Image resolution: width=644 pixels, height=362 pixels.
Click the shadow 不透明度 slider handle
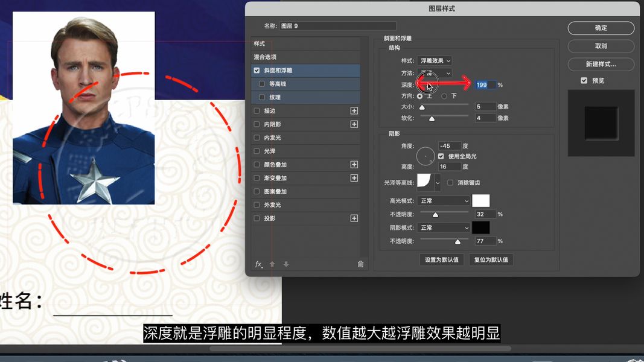pyautogui.click(x=457, y=242)
